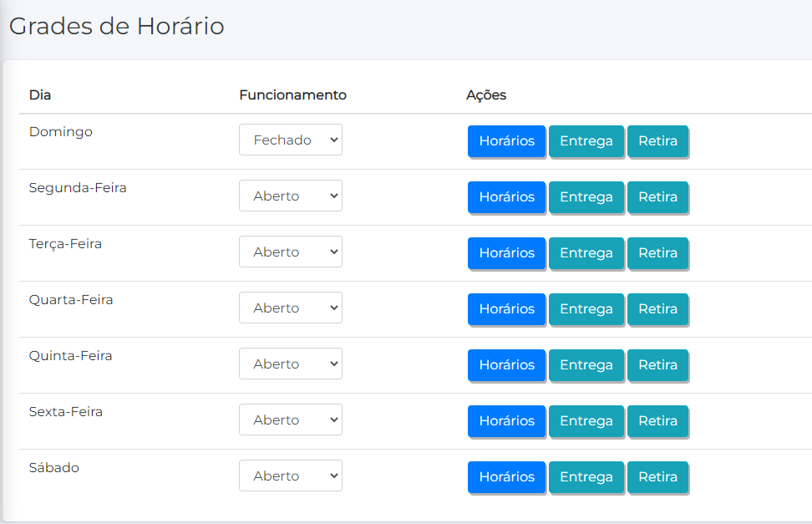Image resolution: width=812 pixels, height=524 pixels.
Task: Open Retira for Quinta-Feira
Action: 657,365
